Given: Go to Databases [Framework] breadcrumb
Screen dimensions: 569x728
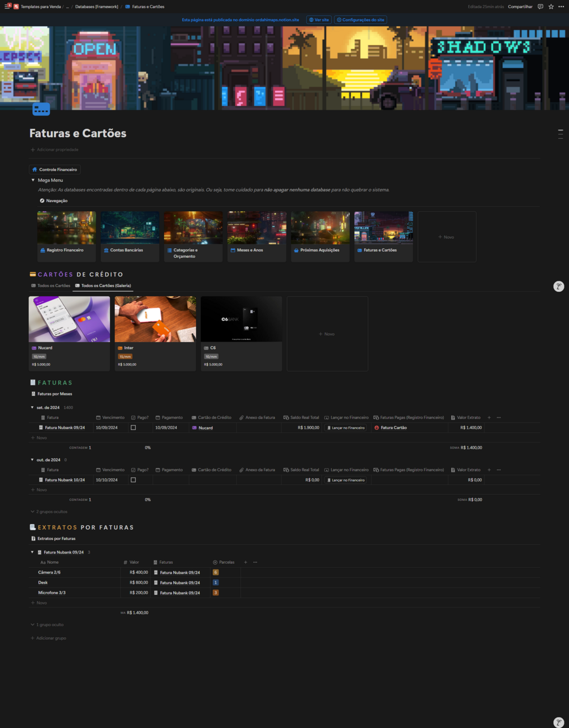Looking at the screenshot, I should pos(96,7).
